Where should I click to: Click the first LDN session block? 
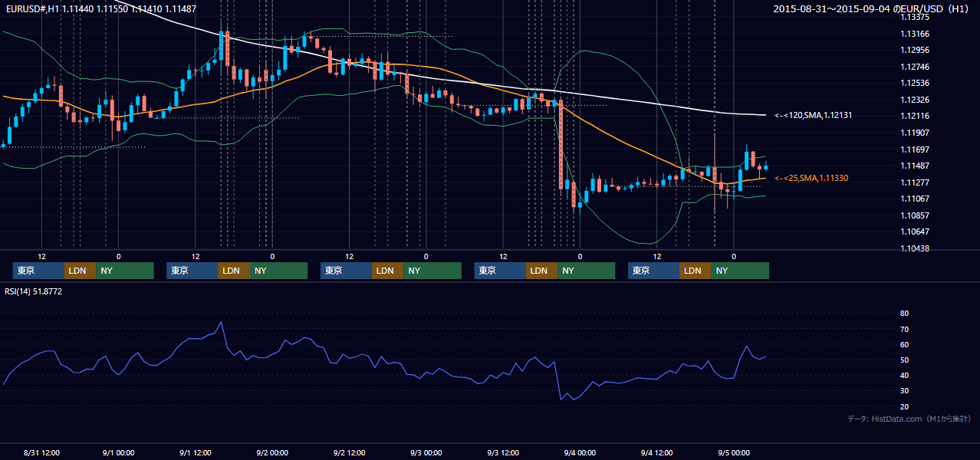tap(81, 271)
